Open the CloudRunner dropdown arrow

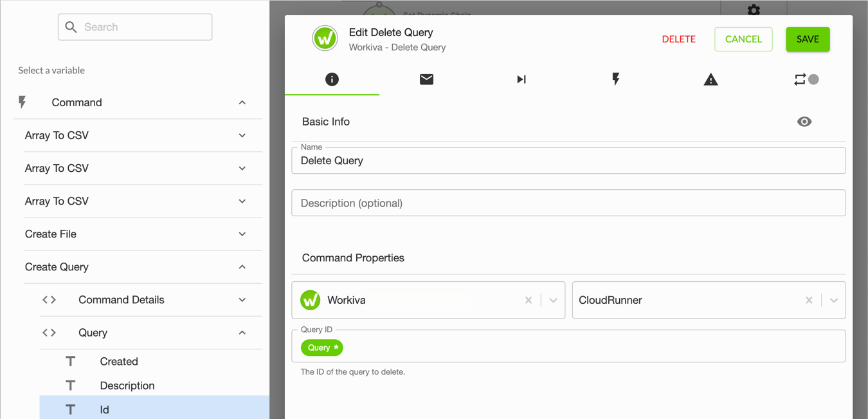tap(833, 300)
